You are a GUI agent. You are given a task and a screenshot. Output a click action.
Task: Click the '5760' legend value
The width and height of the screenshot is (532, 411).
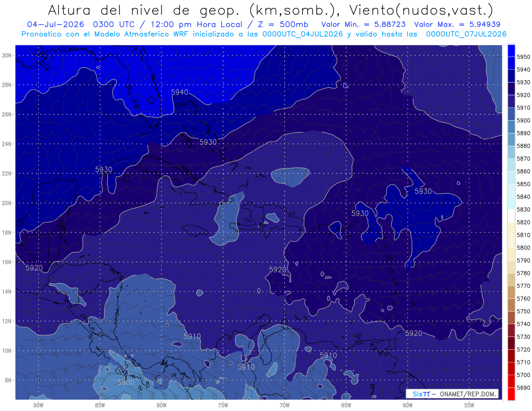[x=523, y=298]
